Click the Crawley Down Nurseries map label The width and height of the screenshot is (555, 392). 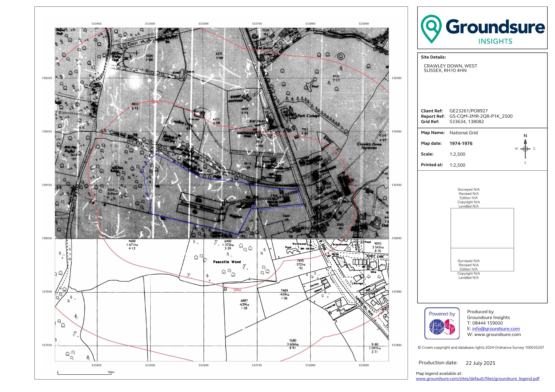pyautogui.click(x=369, y=146)
